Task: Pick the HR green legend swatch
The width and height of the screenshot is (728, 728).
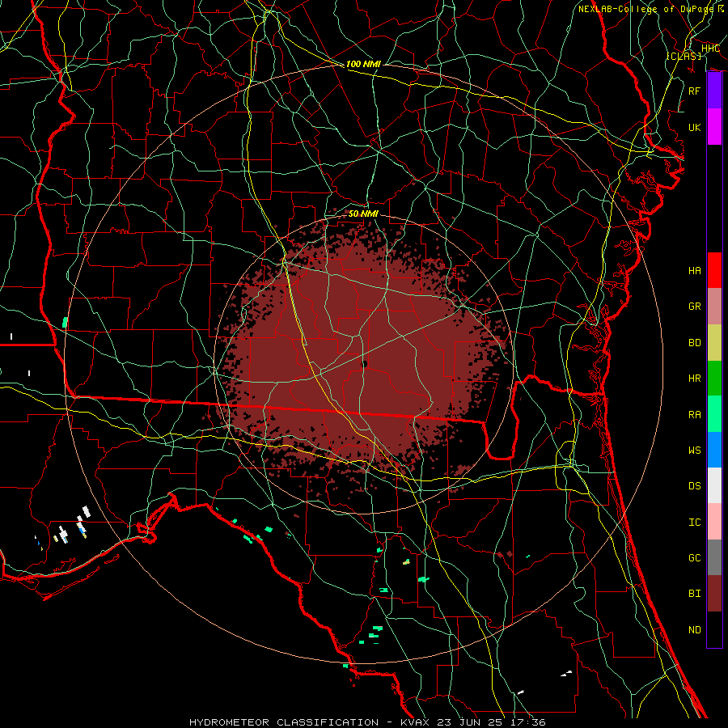Action: point(714,378)
